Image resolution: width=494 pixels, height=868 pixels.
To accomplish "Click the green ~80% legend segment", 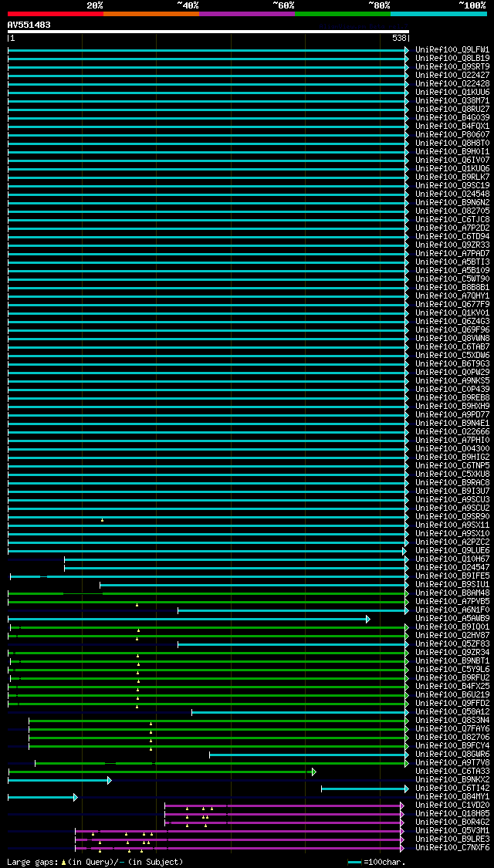I will (x=343, y=13).
